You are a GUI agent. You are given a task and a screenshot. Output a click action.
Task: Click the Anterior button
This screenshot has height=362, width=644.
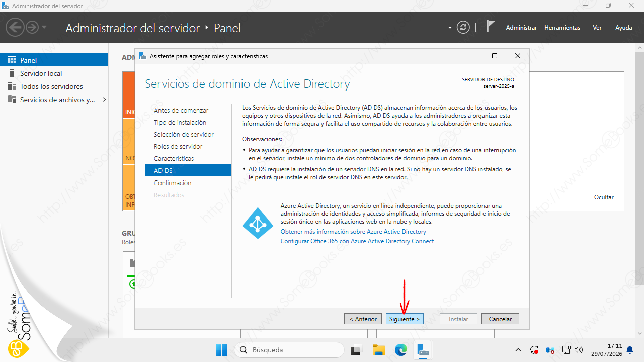point(363,319)
